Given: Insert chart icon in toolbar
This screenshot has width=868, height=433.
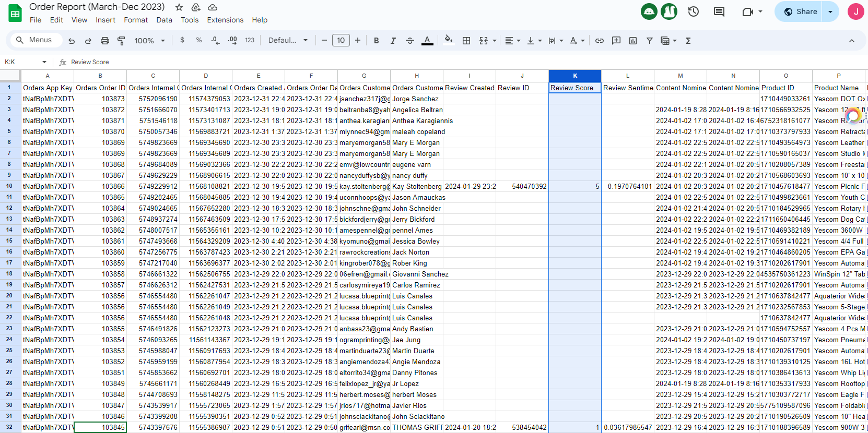Looking at the screenshot, I should 633,40.
